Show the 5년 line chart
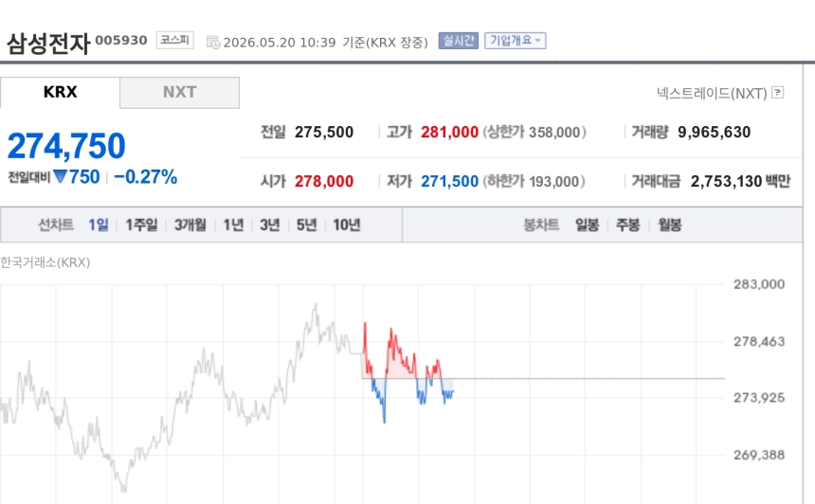The height and width of the screenshot is (504, 815). click(x=307, y=225)
